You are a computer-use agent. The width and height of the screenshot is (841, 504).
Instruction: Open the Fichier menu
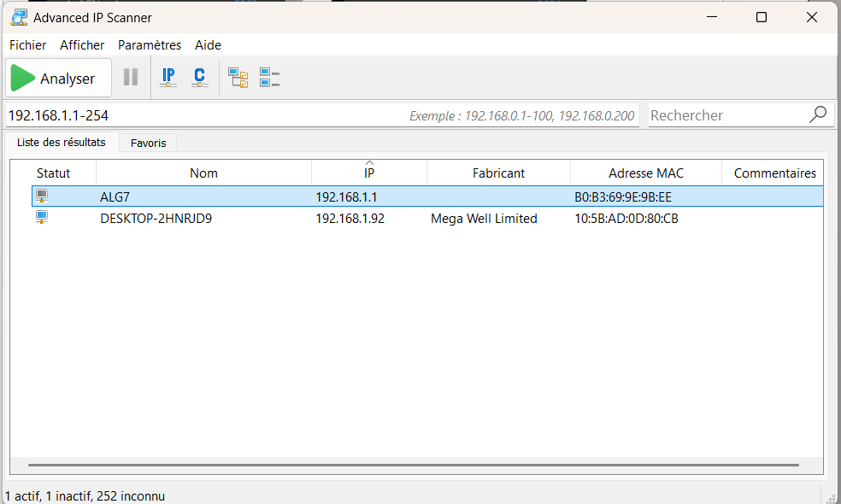click(x=27, y=45)
